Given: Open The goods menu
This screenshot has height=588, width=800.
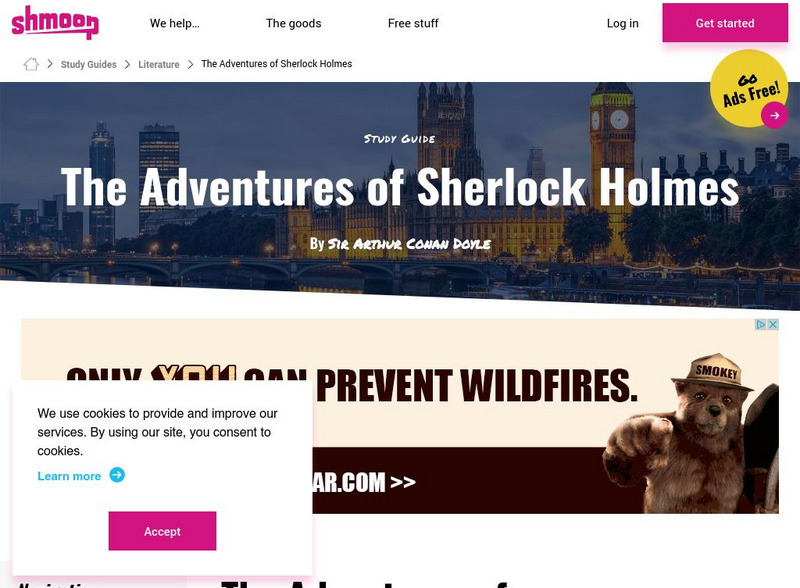Looking at the screenshot, I should pyautogui.click(x=293, y=23).
